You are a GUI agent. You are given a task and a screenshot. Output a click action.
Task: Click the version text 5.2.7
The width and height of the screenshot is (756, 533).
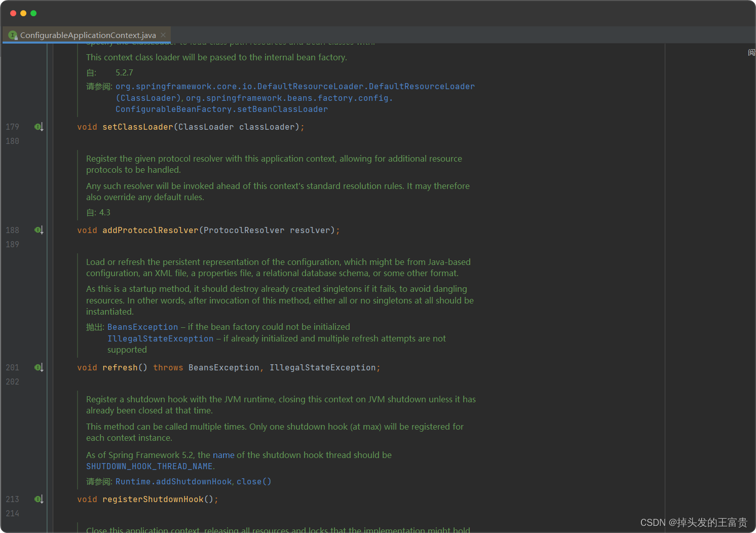[x=124, y=72]
